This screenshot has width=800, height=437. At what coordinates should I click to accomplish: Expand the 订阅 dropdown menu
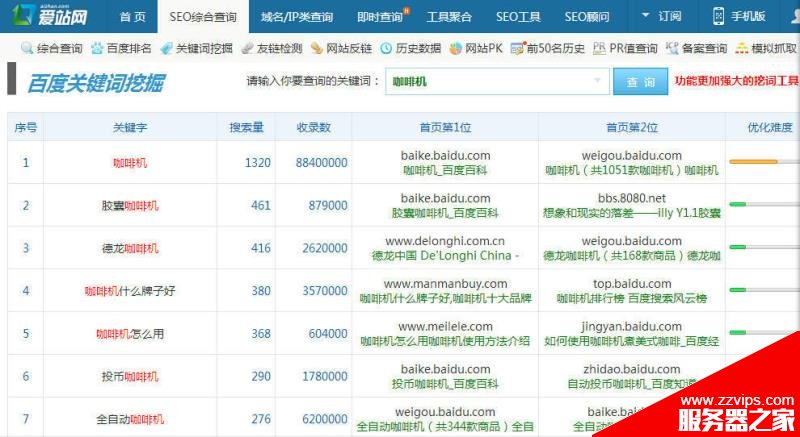click(x=661, y=16)
